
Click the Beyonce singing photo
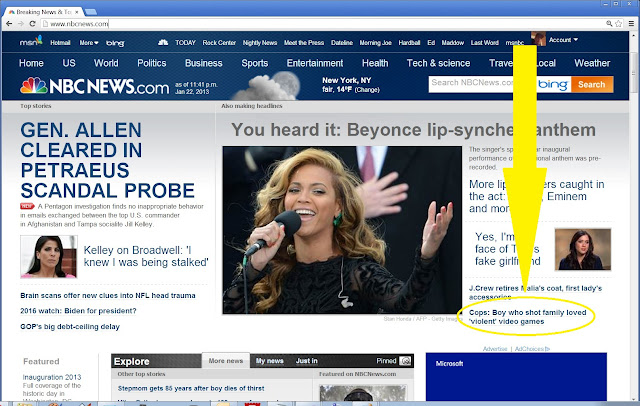pyautogui.click(x=342, y=230)
